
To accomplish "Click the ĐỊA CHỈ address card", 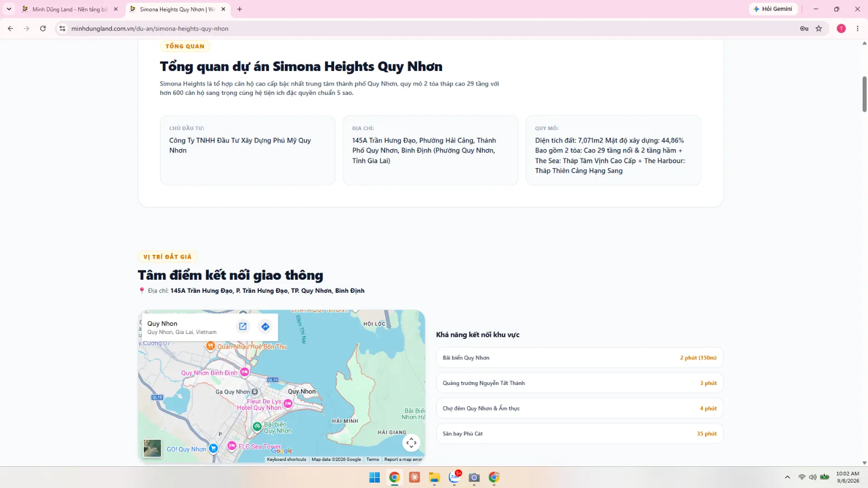I will click(x=431, y=150).
